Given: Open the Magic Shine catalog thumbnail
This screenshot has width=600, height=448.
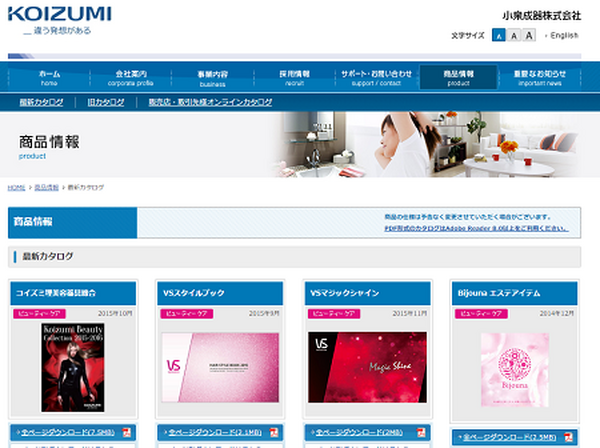Looking at the screenshot, I should tap(367, 366).
